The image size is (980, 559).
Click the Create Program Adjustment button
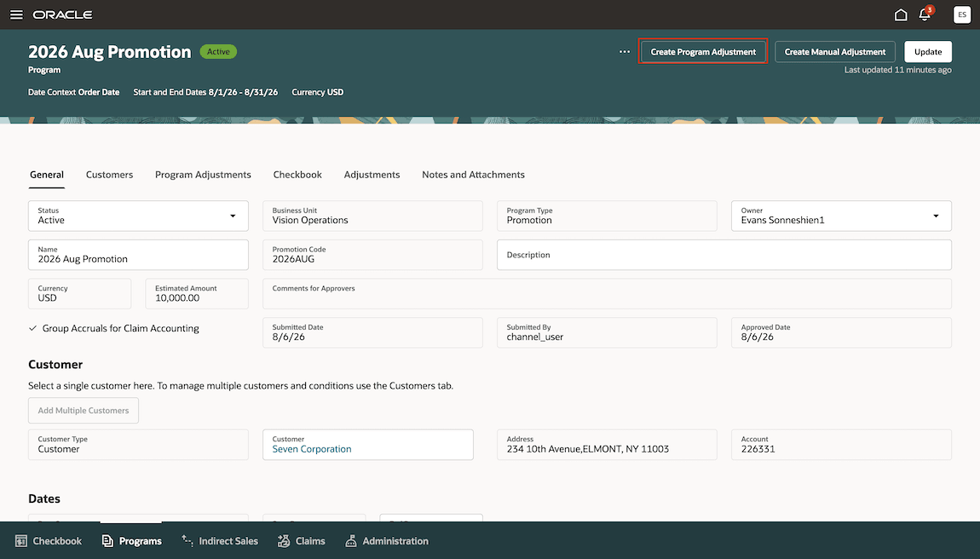coord(703,52)
